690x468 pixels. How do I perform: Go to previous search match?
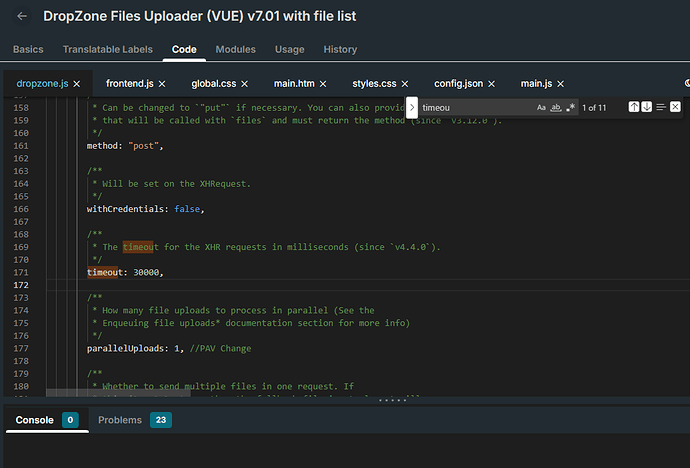click(x=634, y=107)
